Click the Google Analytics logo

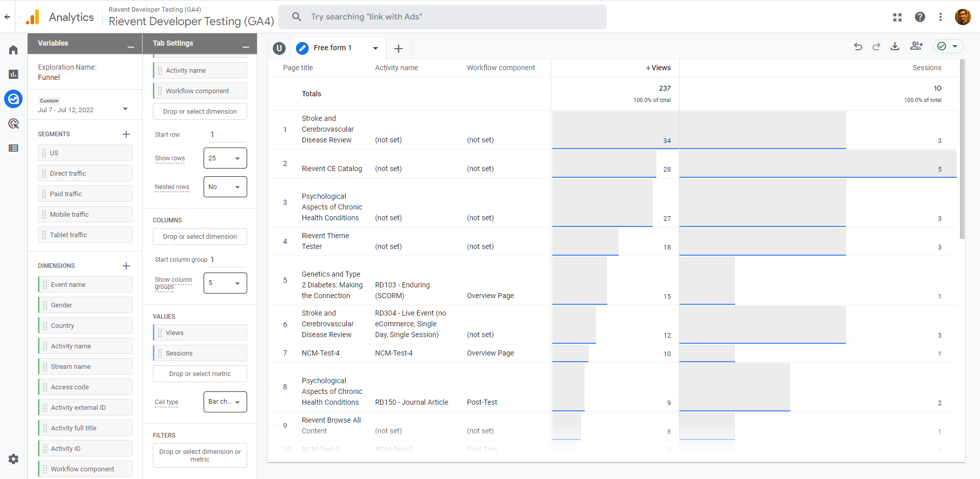click(x=32, y=17)
